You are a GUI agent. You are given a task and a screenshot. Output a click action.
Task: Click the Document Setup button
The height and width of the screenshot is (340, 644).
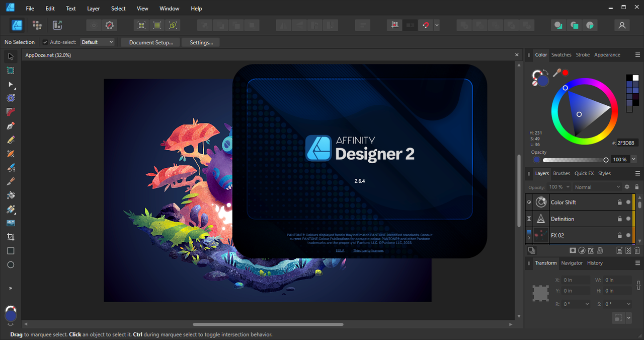(150, 42)
